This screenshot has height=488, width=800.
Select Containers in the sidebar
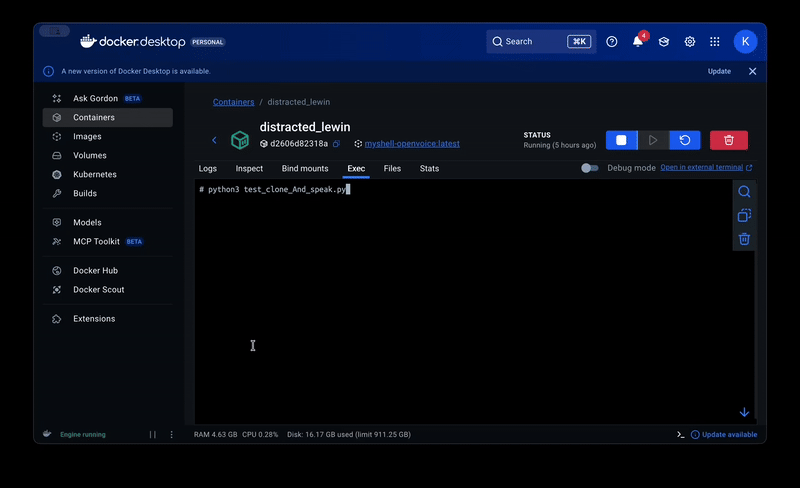[x=108, y=117]
